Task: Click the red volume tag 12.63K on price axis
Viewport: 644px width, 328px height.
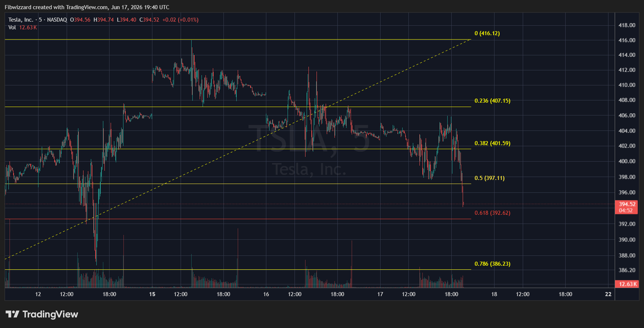Action: point(628,283)
